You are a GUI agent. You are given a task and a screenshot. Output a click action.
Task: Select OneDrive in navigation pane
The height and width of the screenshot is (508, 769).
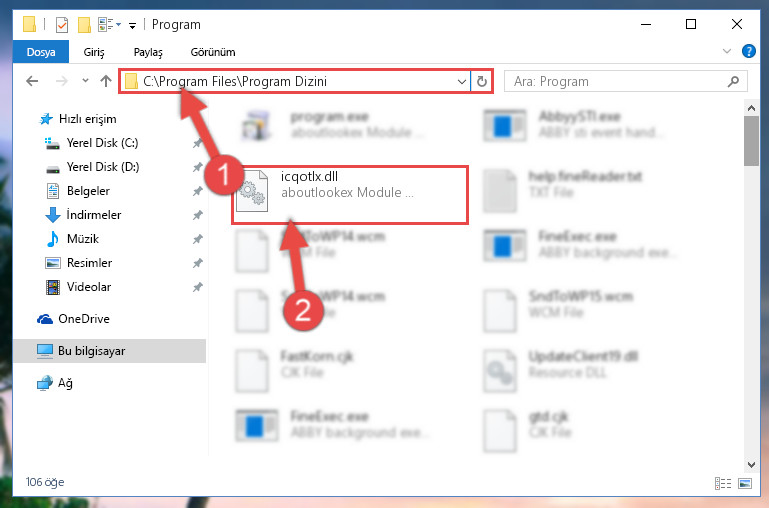(74, 319)
